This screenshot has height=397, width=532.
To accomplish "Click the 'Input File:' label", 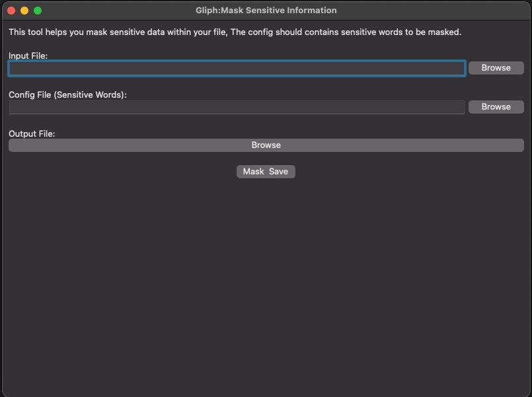I will click(28, 55).
